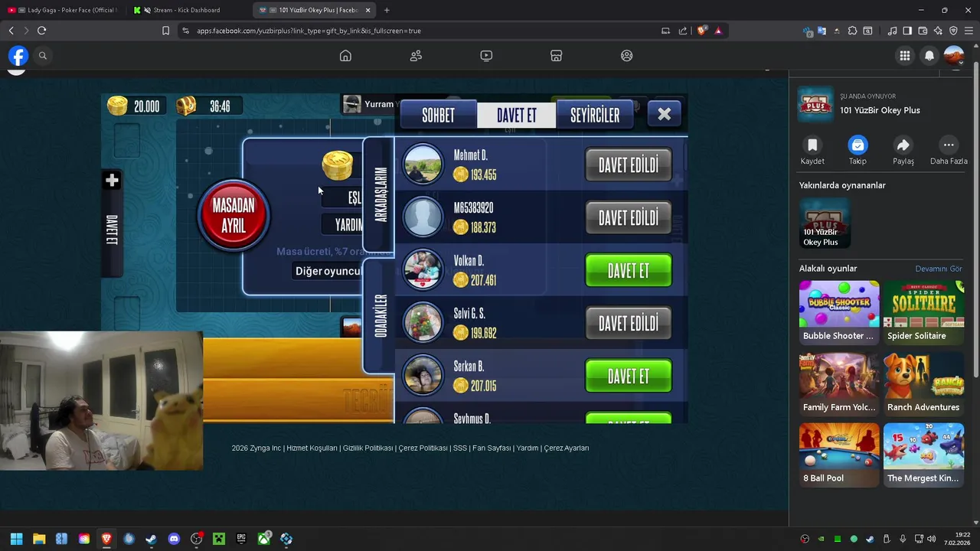Toggle the browser sidebar panel icon
Image resolution: width=980 pixels, height=551 pixels.
pos(907,31)
